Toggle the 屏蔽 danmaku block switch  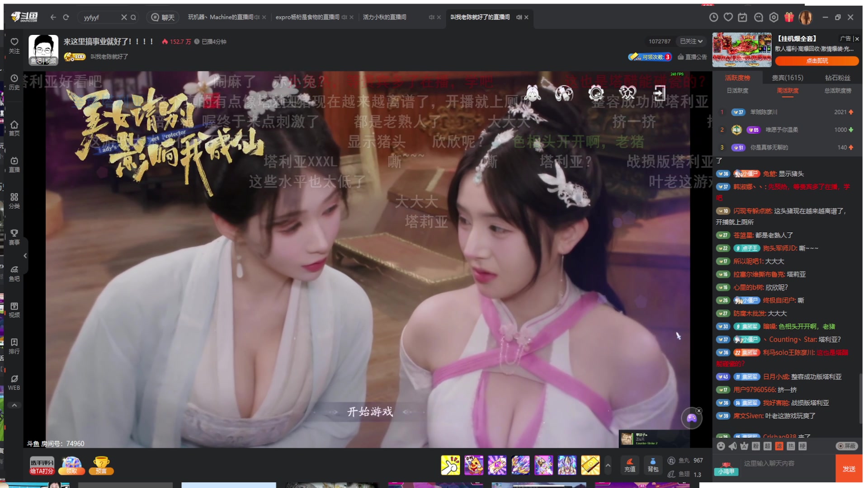846,446
